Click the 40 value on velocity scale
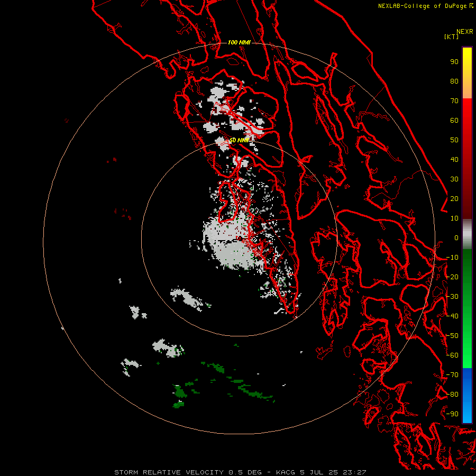476x476 pixels. [x=454, y=159]
